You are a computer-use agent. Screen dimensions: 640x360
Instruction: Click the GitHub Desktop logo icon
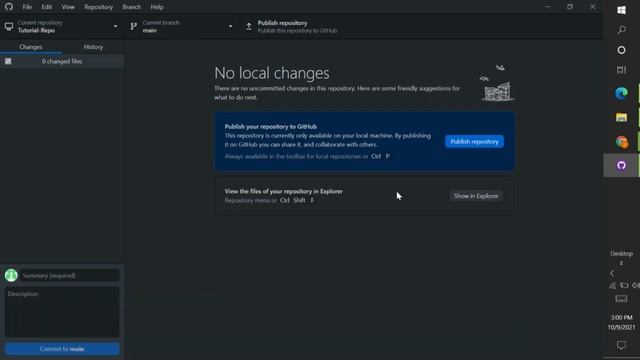click(x=9, y=7)
